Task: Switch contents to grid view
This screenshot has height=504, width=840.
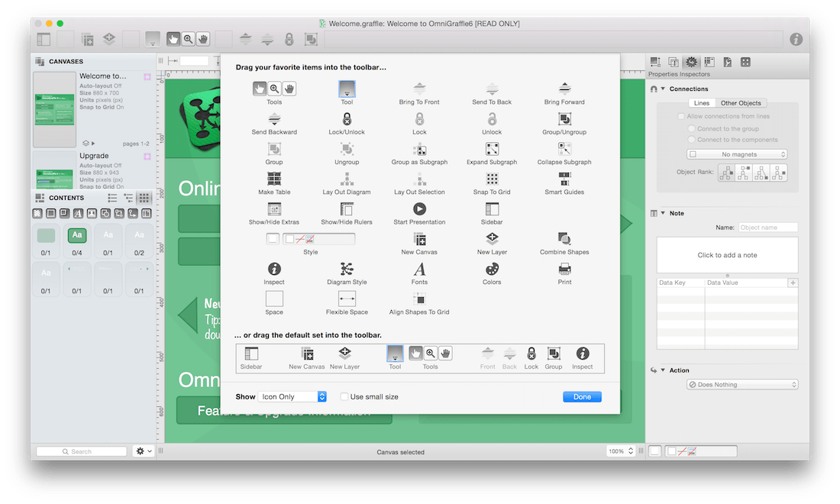Action: pyautogui.click(x=144, y=199)
